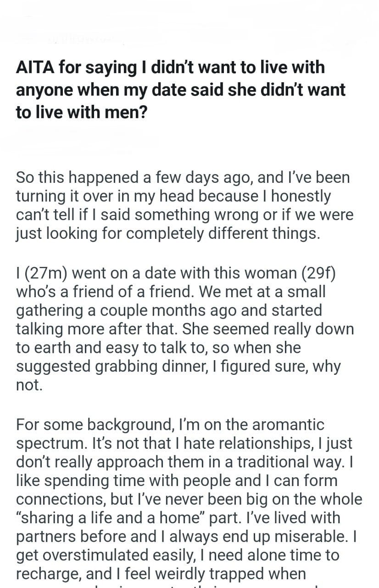The image size is (379, 588).
Task: Click the paragraph starting "So this happened"
Action: click(183, 205)
